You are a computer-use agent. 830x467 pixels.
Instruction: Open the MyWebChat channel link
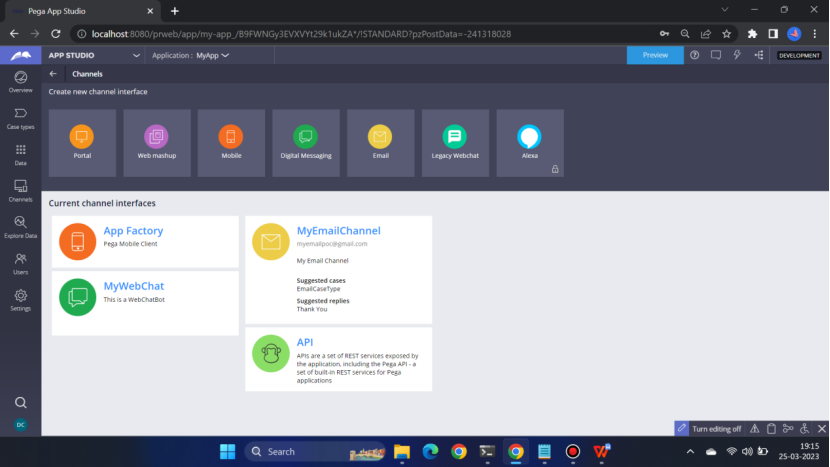(133, 286)
